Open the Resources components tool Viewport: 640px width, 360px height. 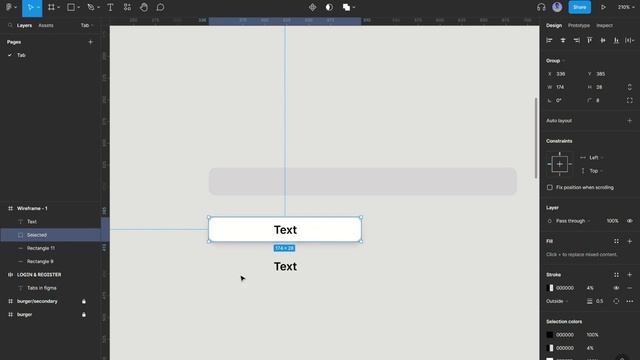(x=127, y=7)
